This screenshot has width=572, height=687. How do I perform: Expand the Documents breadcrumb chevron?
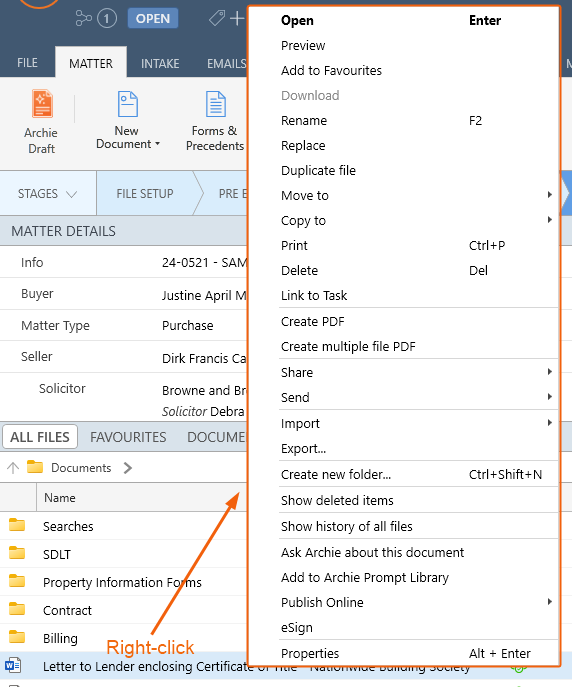[x=127, y=468]
